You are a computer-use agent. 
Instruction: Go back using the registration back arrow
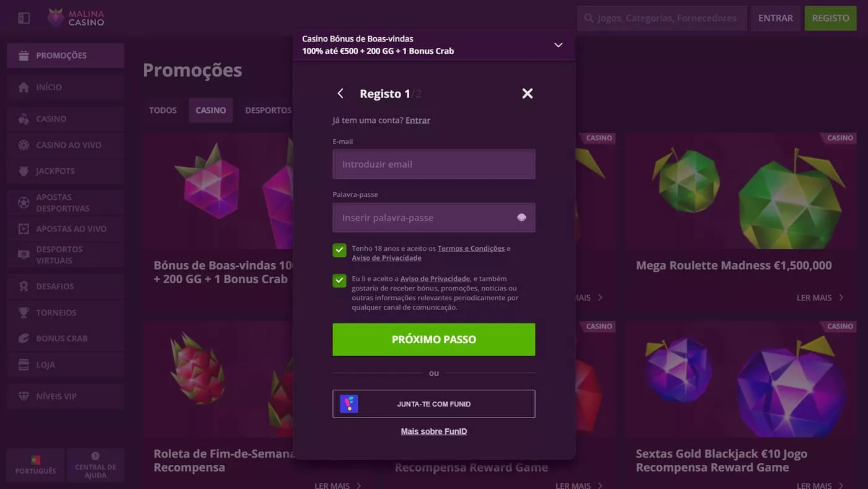[340, 94]
